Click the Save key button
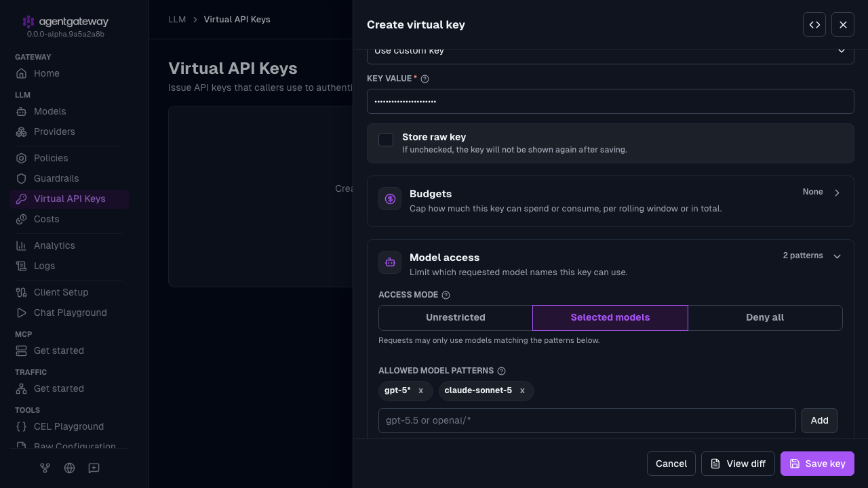The height and width of the screenshot is (488, 868). click(817, 464)
